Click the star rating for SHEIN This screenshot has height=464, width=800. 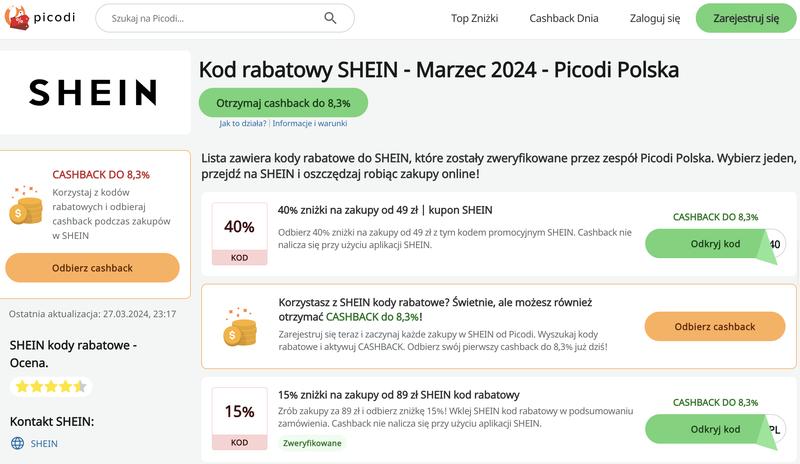50,386
